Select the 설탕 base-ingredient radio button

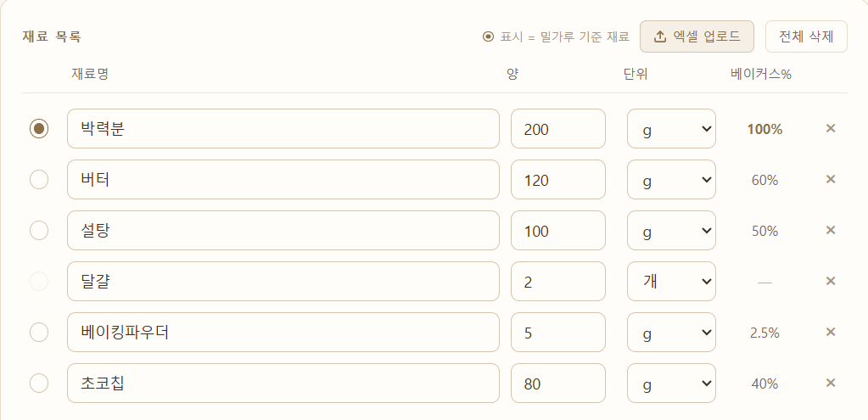[x=39, y=230]
